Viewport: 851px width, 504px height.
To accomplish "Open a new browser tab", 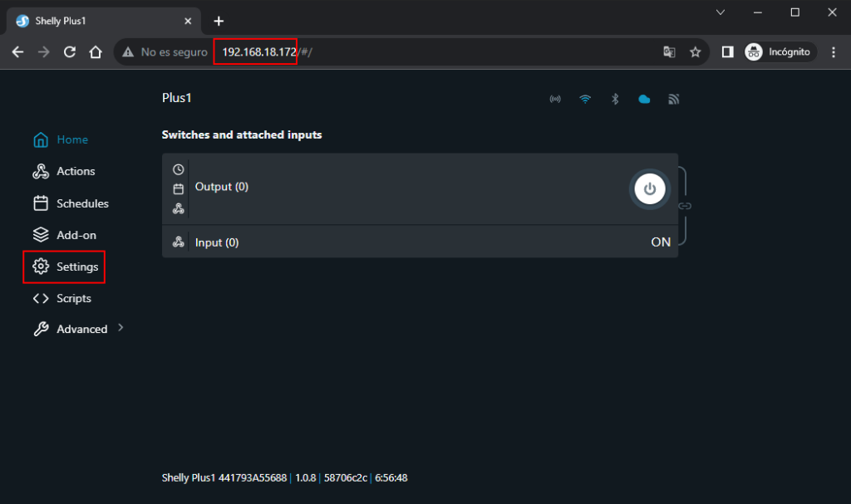I will tap(219, 21).
